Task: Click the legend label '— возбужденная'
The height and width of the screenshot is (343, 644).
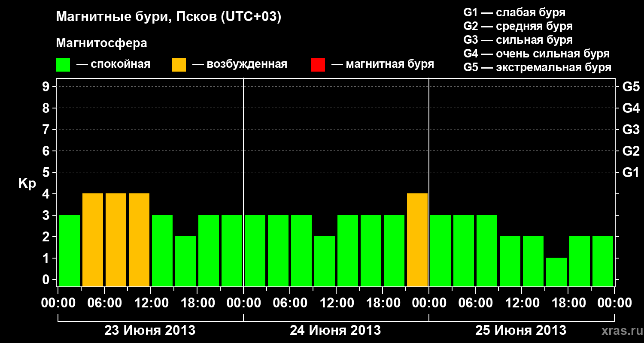Action: [x=240, y=64]
